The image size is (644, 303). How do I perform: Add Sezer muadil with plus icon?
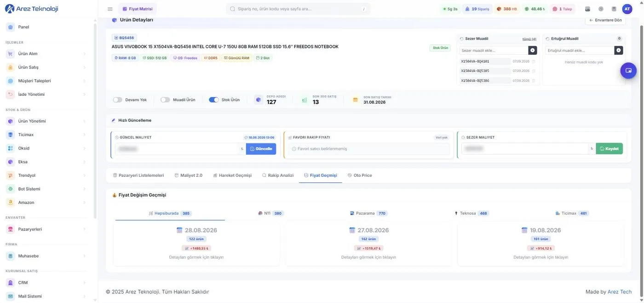[533, 50]
